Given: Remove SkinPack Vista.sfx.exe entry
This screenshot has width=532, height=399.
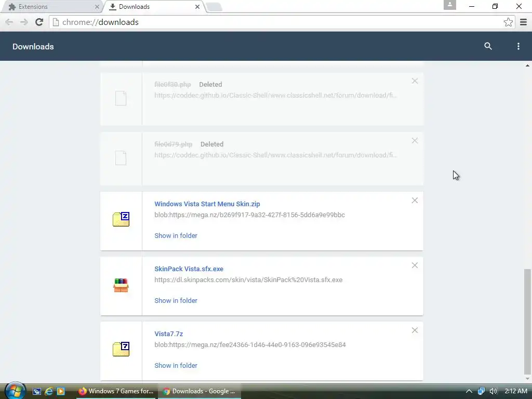Looking at the screenshot, I should [x=415, y=265].
